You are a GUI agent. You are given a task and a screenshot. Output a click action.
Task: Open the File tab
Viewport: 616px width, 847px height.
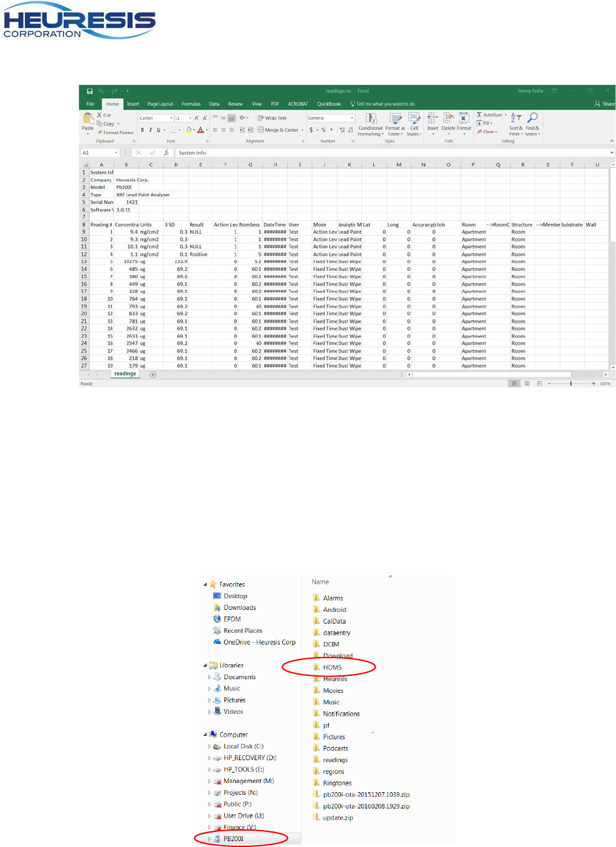[x=90, y=104]
